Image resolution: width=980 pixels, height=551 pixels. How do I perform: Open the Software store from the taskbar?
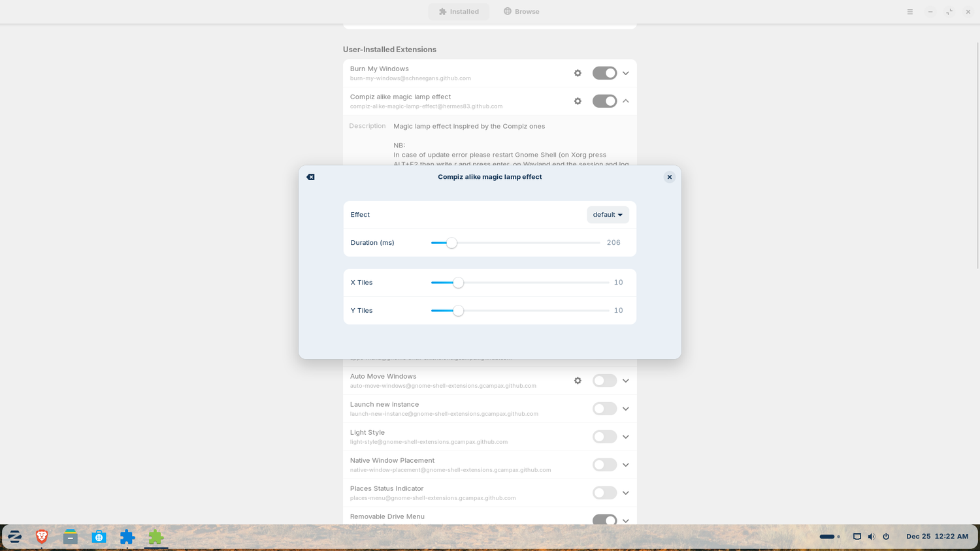click(x=99, y=537)
